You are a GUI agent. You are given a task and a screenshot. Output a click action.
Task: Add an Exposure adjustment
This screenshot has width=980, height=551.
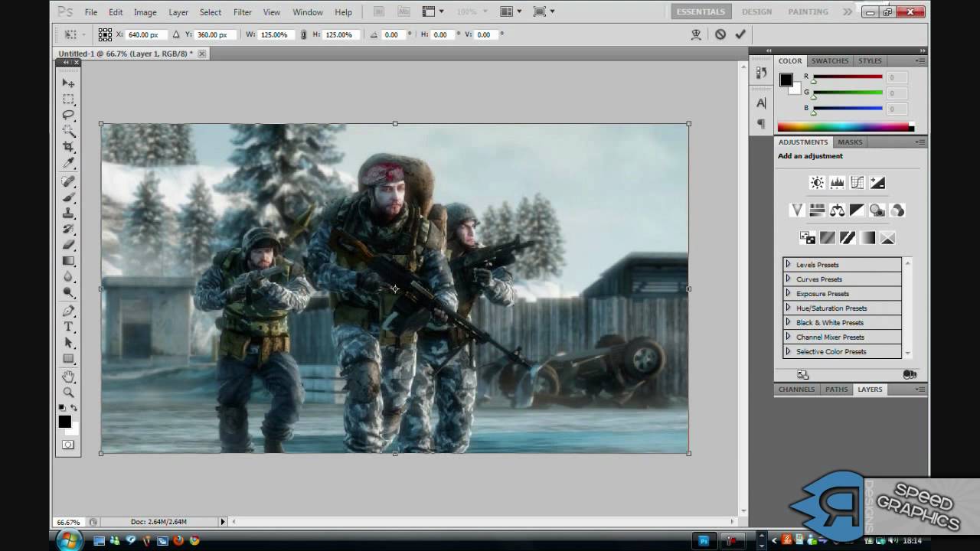click(x=877, y=183)
